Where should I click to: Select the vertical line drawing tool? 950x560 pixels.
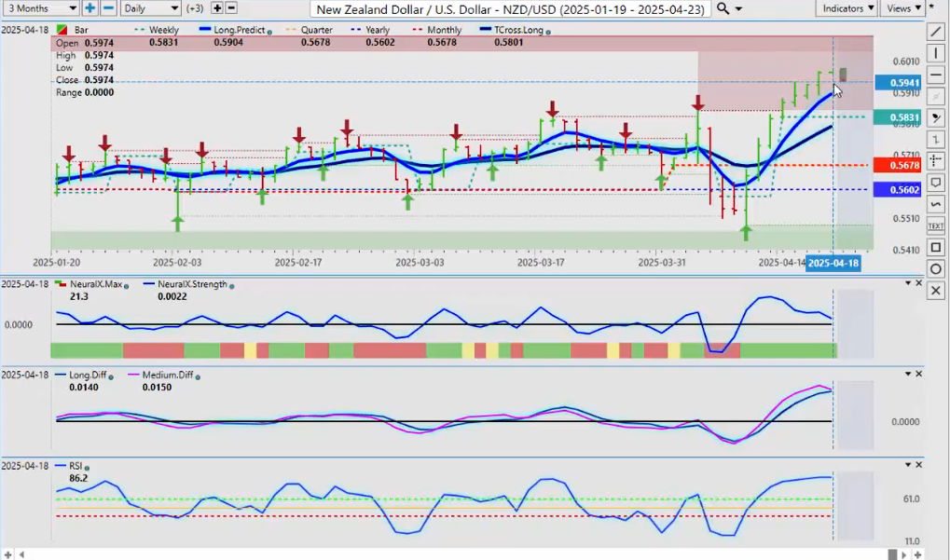click(x=936, y=53)
